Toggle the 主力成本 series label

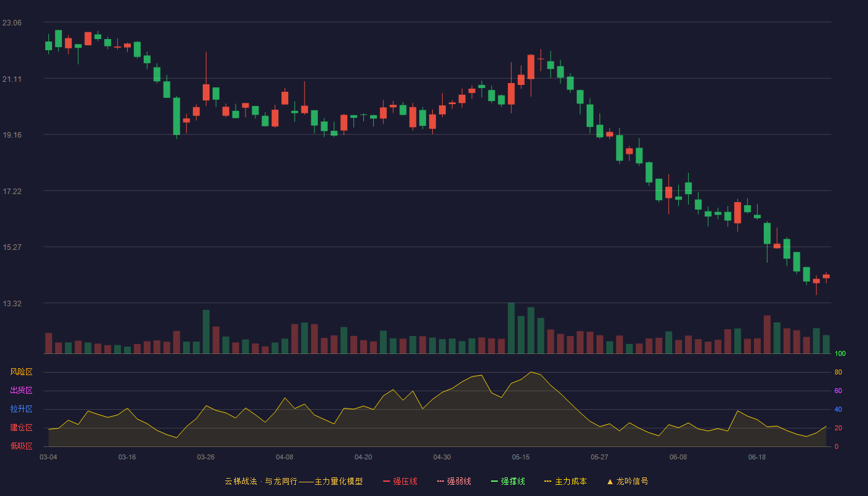coord(570,481)
